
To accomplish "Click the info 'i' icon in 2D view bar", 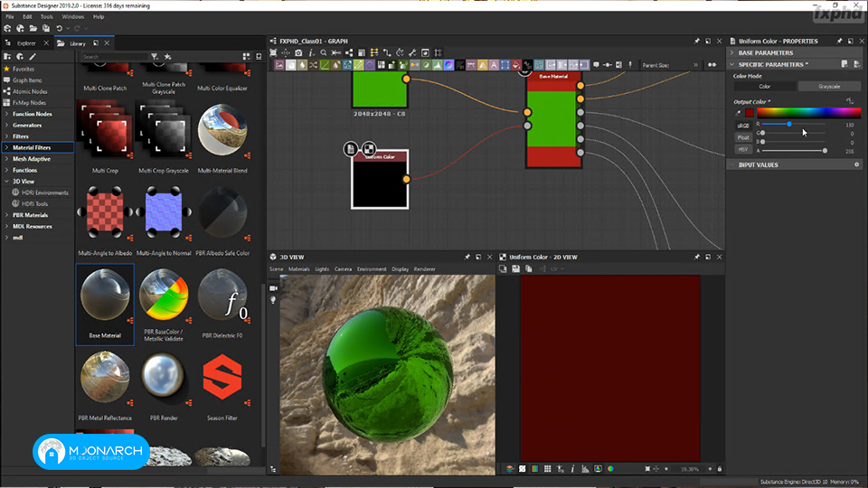I will pos(573,469).
